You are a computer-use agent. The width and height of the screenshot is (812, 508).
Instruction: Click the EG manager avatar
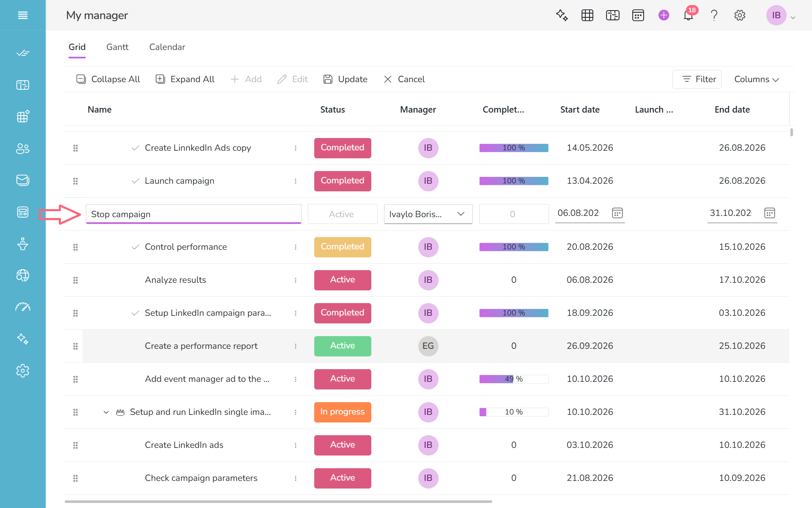click(x=428, y=346)
